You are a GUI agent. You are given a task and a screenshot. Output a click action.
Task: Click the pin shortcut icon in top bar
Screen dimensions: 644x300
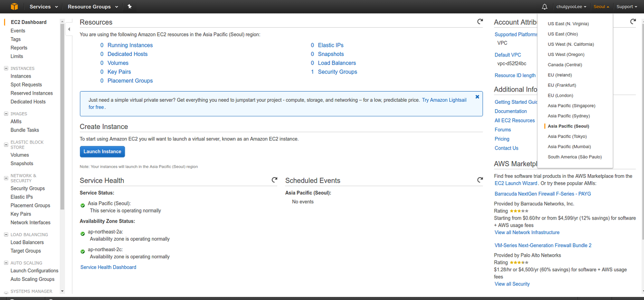click(x=129, y=7)
